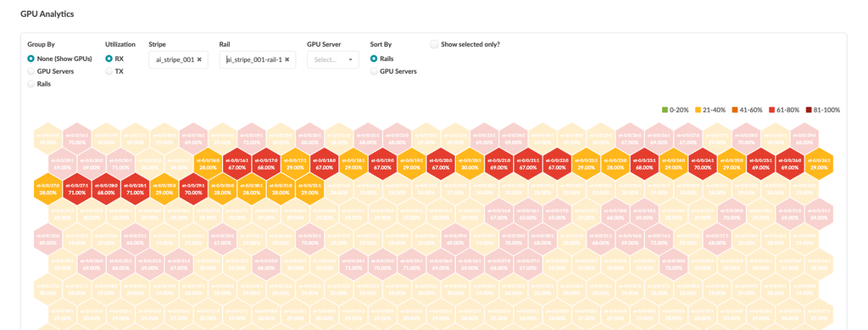The image size is (868, 330).
Task: Select highlighted hexagon et-0/0/31:0 at 28.00%
Action: point(281,190)
